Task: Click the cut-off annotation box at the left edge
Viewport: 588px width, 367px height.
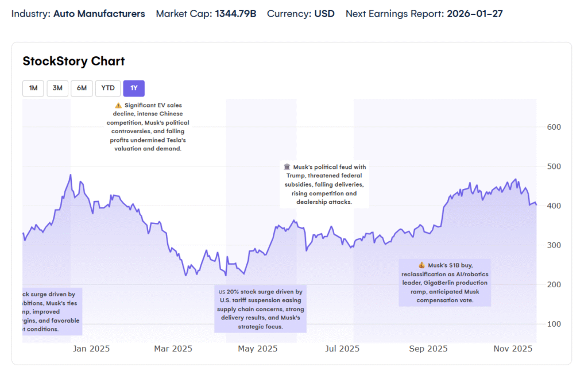Action: tap(52, 311)
